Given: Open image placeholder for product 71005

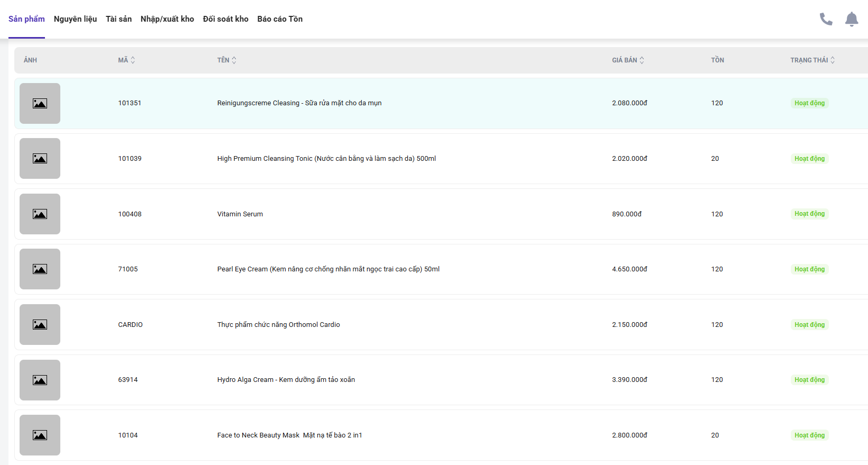Looking at the screenshot, I should (x=40, y=269).
